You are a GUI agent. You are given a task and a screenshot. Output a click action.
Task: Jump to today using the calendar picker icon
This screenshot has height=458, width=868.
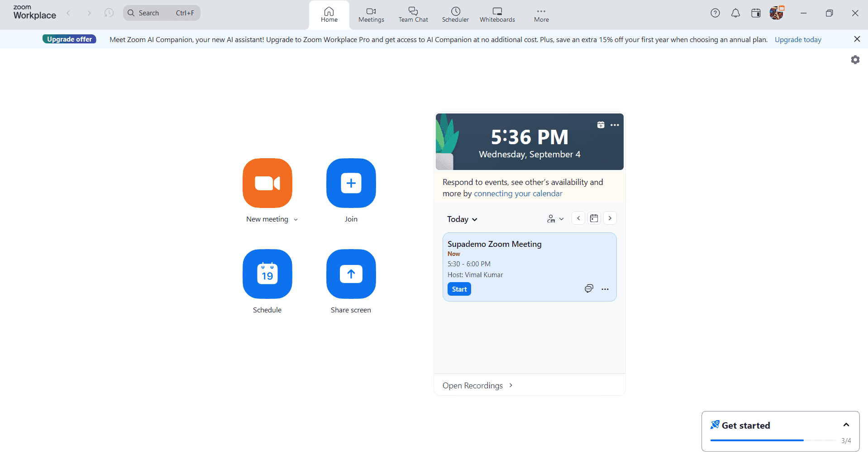pos(594,218)
